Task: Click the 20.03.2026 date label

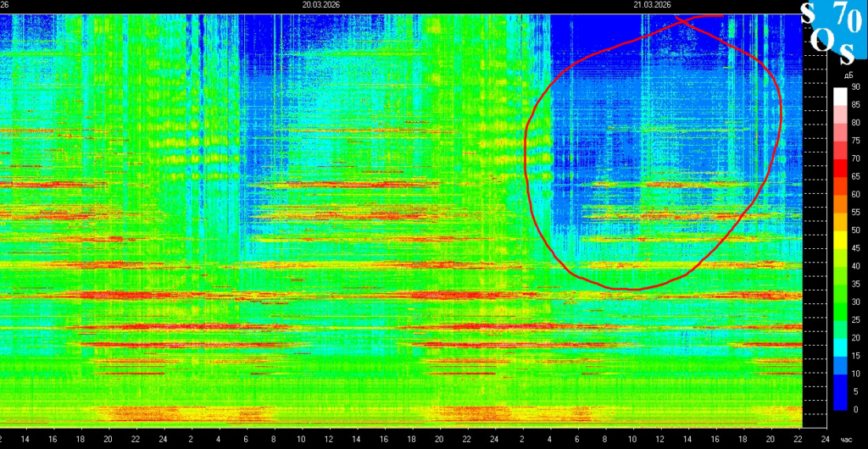Action: (x=320, y=5)
